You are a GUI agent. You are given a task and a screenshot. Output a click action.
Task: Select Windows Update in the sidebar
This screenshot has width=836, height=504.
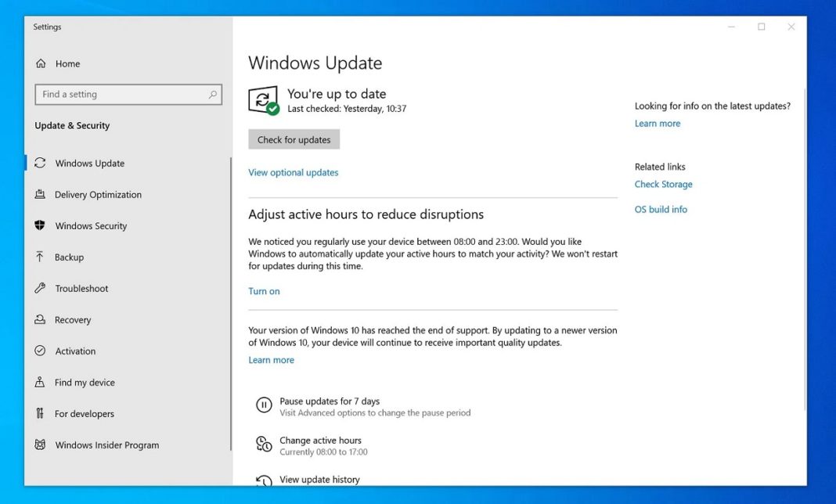click(89, 163)
